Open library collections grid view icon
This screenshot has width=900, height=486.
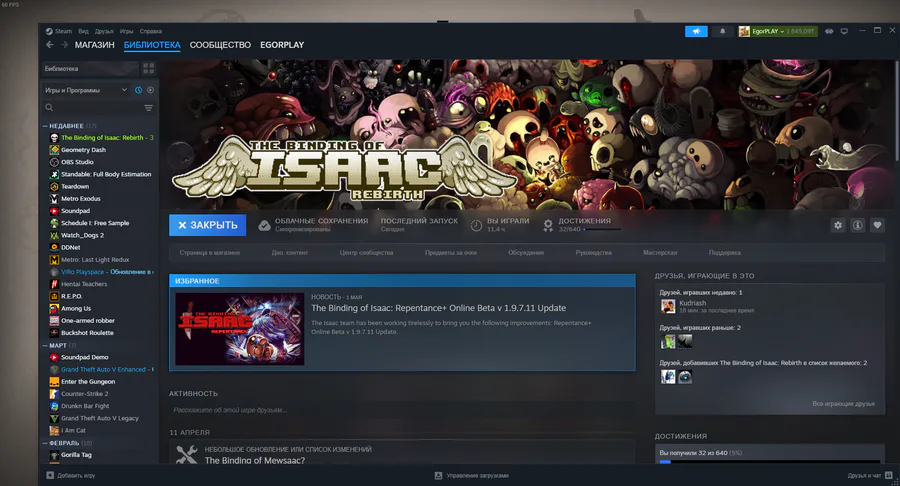click(149, 69)
